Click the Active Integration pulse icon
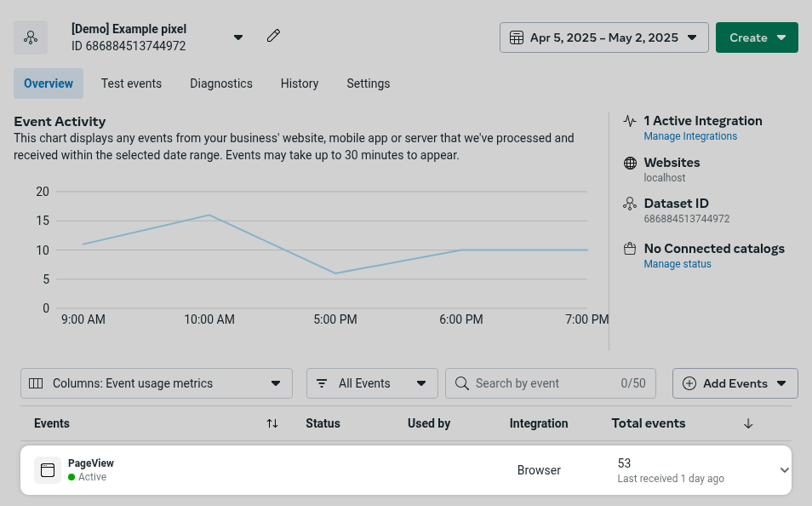The width and height of the screenshot is (812, 506). (630, 121)
